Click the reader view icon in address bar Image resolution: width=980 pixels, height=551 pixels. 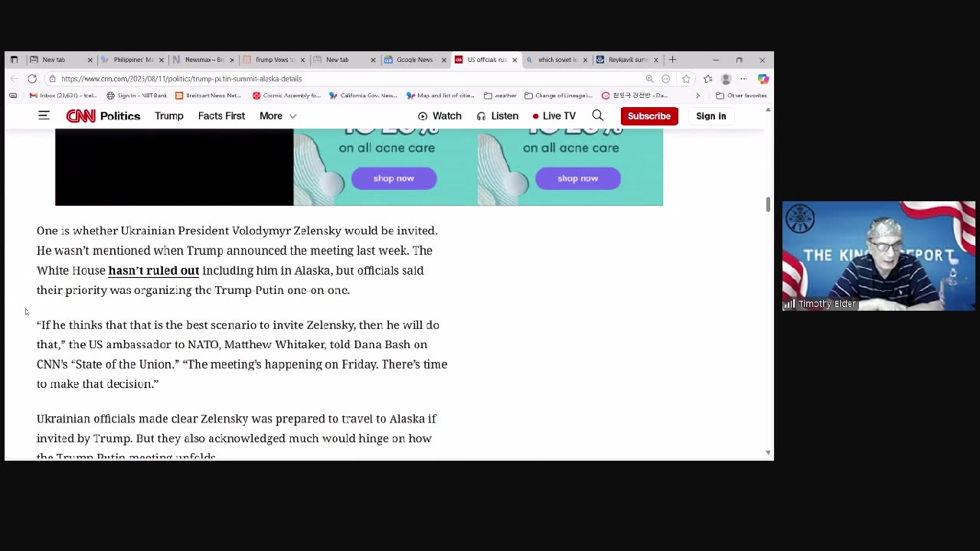(666, 79)
